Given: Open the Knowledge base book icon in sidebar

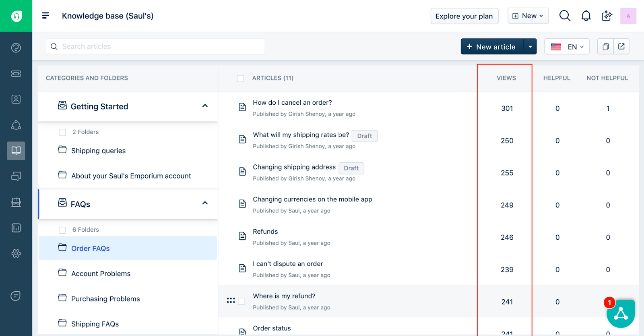Looking at the screenshot, I should pos(16,151).
